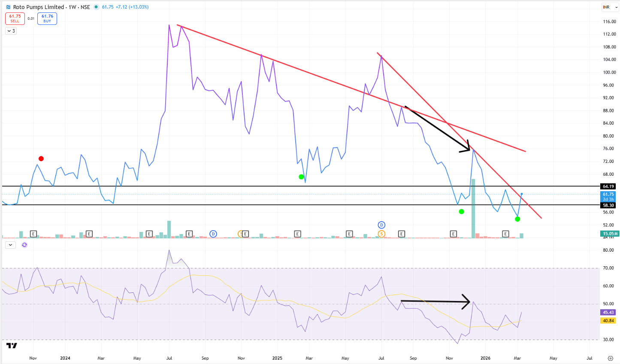Screen dimensions: 620x364
Task: Click the 2026 label on time axis
Action: tap(485, 358)
